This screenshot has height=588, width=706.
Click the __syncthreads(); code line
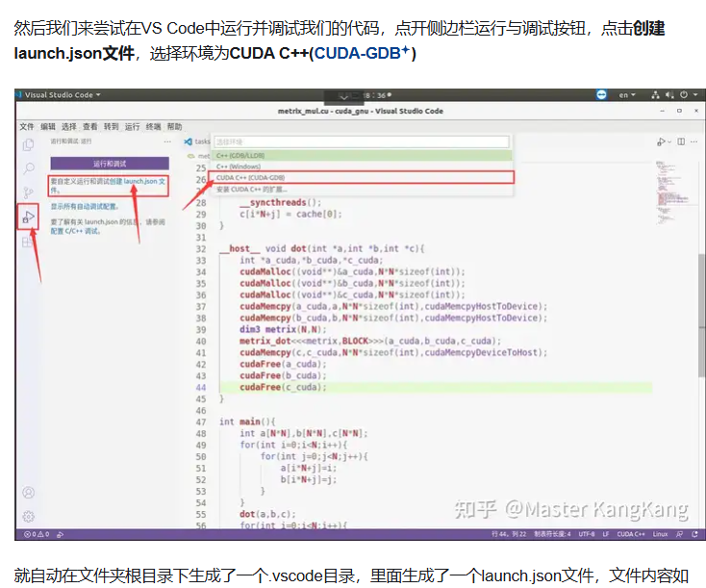tap(281, 202)
